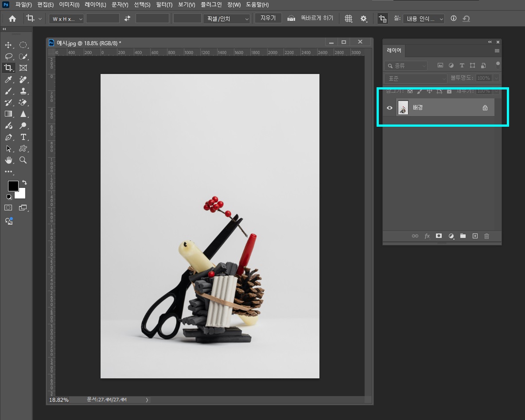Toggle adjustment layer filter icon

point(451,65)
